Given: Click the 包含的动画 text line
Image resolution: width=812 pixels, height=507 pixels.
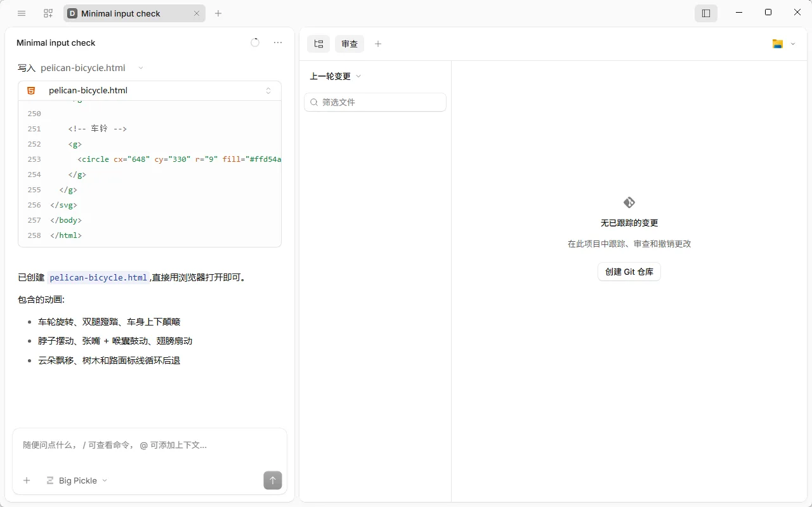Looking at the screenshot, I should click(x=41, y=300).
